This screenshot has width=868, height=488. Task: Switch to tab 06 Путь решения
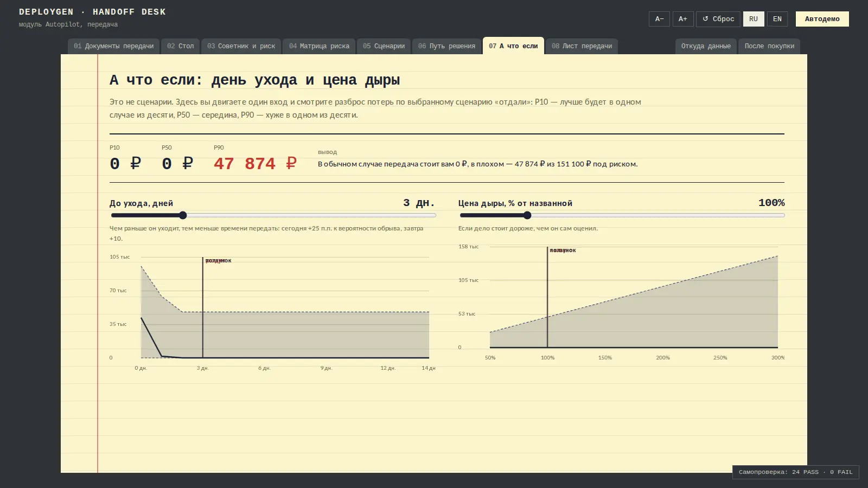[x=446, y=46]
